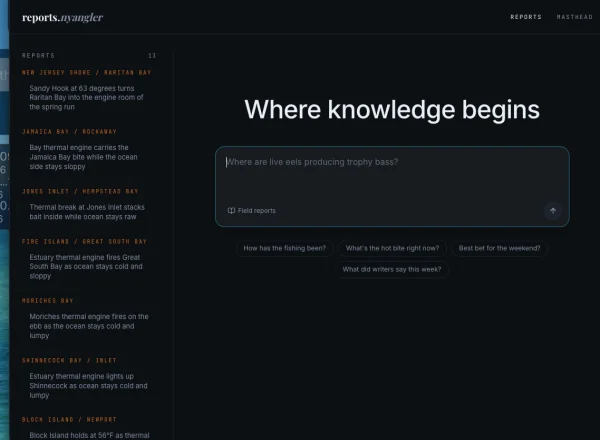Open the REPORTS nav item

[x=526, y=17]
